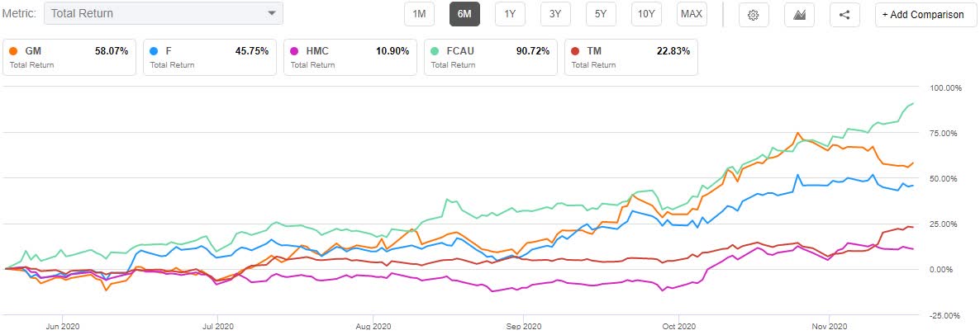Toggle the HMC total return series
This screenshot has width=980, height=335.
[x=350, y=56]
